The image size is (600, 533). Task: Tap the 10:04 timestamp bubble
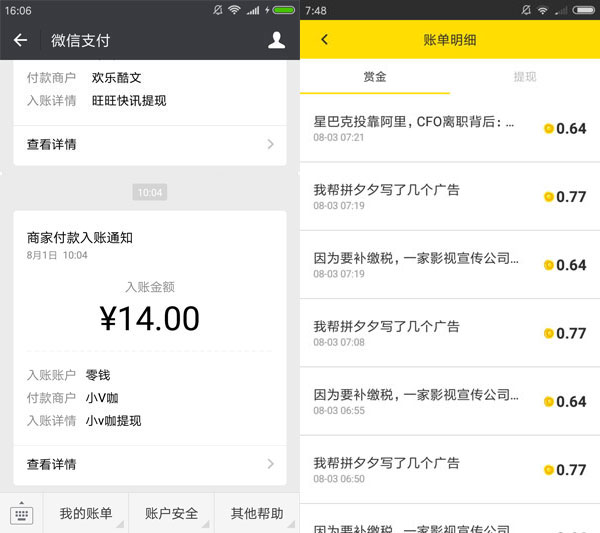coord(150,192)
